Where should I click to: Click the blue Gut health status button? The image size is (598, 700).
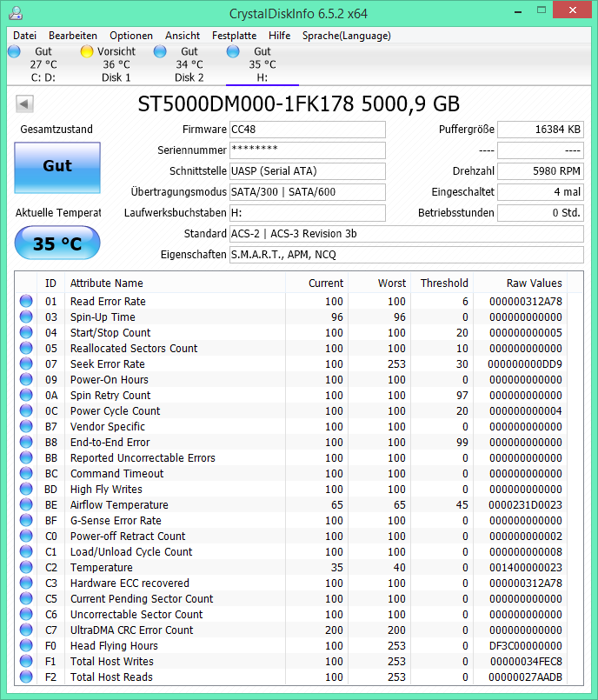click(x=57, y=168)
